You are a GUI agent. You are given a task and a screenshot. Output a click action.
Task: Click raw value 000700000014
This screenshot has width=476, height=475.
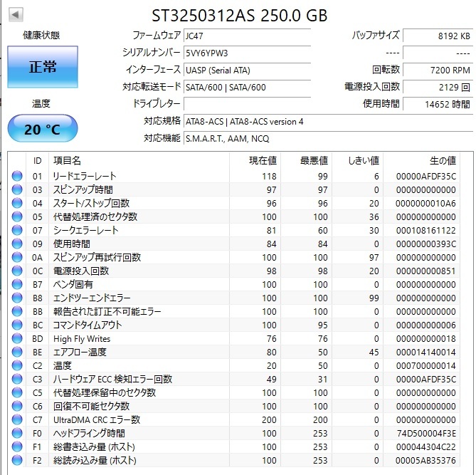(x=426, y=365)
